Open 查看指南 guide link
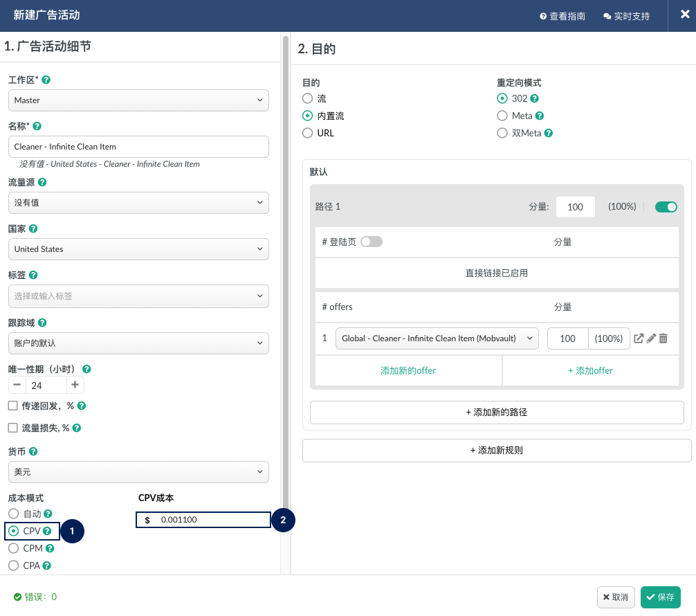 click(562, 17)
